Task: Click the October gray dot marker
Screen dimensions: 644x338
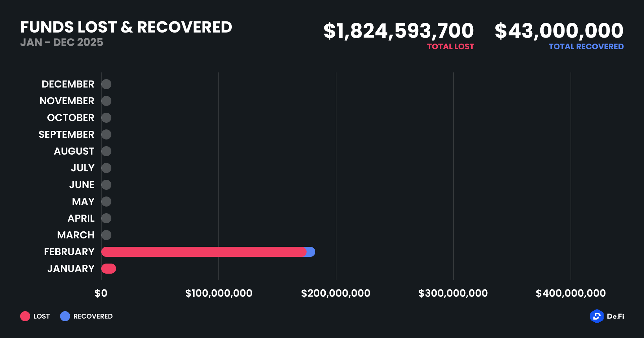Action: coord(106,118)
